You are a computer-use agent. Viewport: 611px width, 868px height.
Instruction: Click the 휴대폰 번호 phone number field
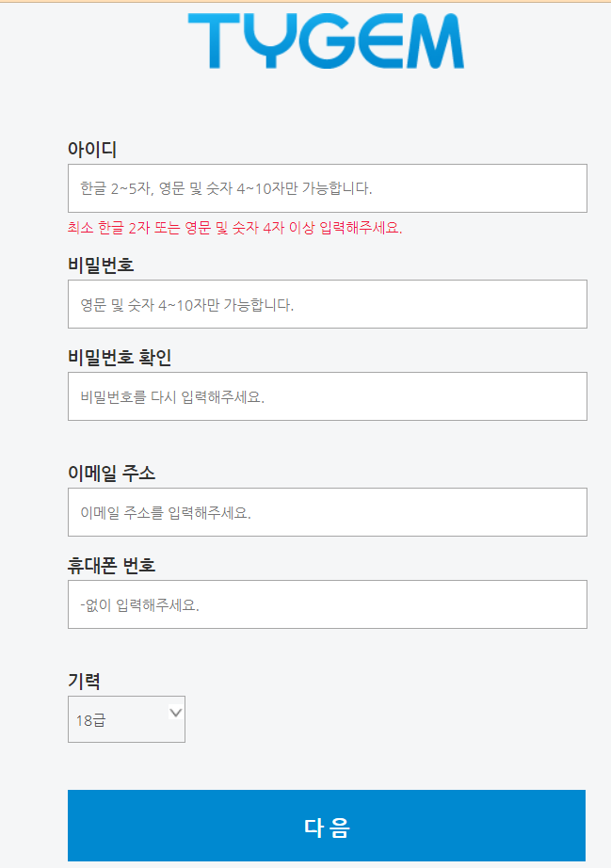(326, 603)
